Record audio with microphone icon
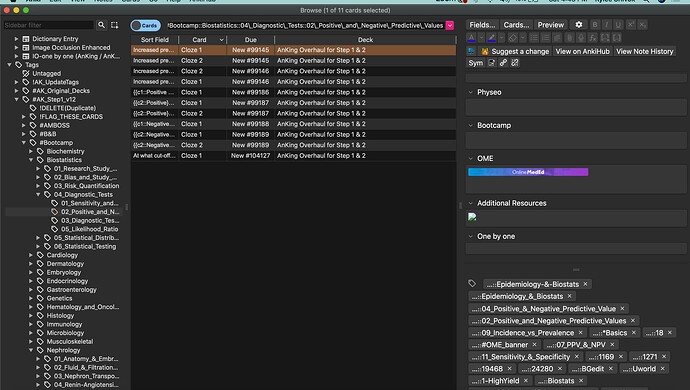 pos(581,38)
